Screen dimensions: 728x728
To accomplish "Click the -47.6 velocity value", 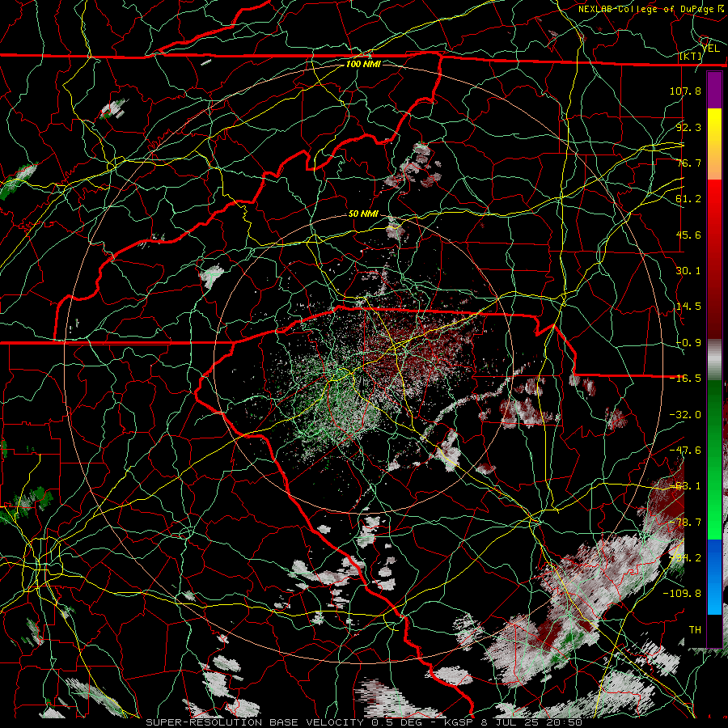I will point(685,451).
